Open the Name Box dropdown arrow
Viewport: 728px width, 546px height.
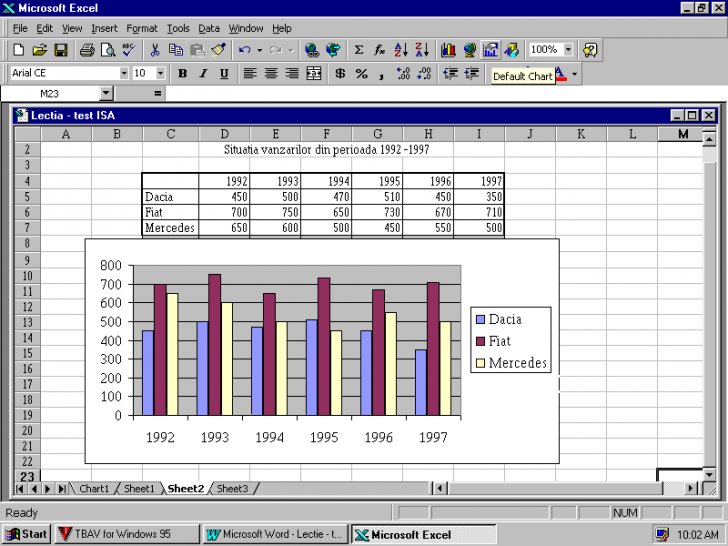click(x=106, y=93)
